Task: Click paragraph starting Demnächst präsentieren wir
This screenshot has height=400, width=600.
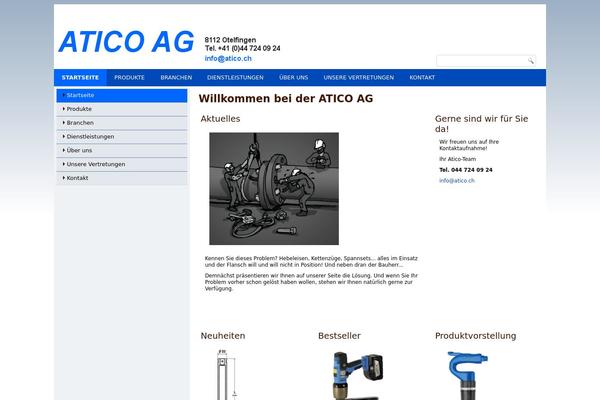Action: click(311, 282)
